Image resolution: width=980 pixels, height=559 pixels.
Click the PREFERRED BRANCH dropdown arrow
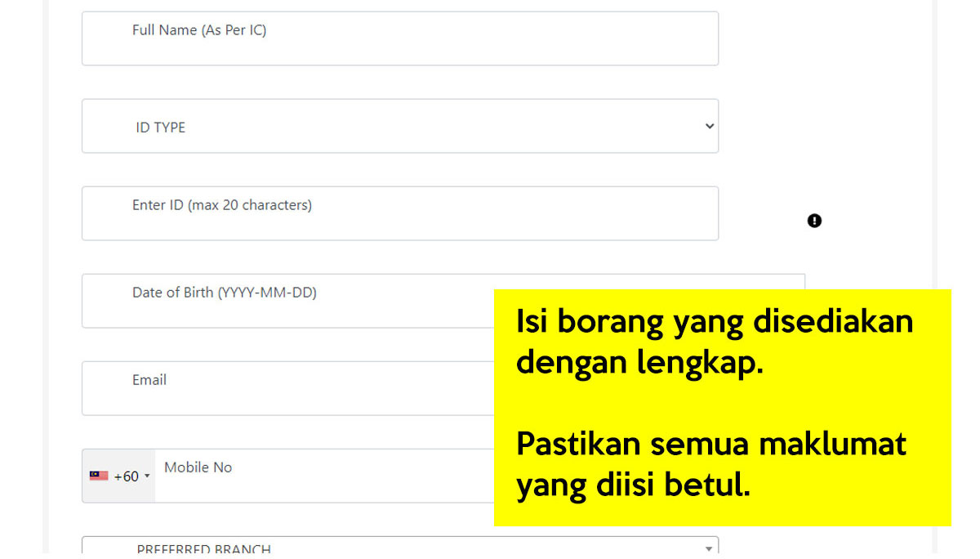[x=708, y=548]
